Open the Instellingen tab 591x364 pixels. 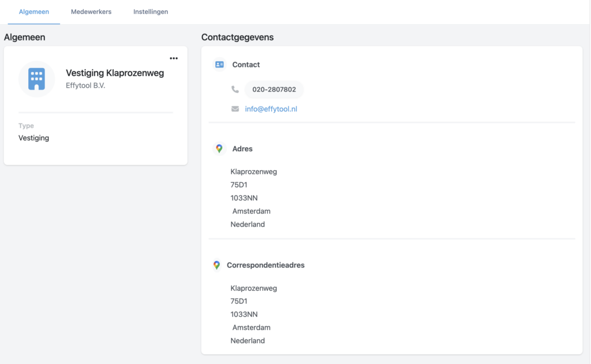click(x=151, y=11)
